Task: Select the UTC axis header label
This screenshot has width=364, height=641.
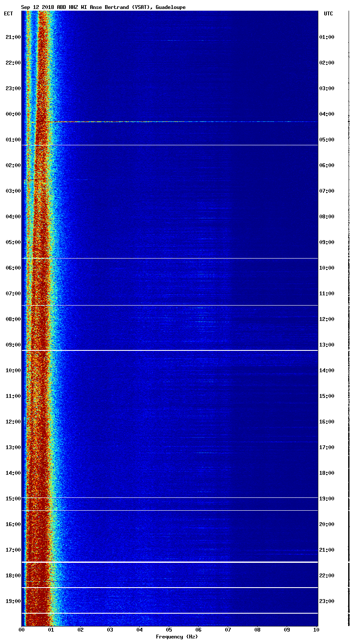Action: pyautogui.click(x=328, y=14)
